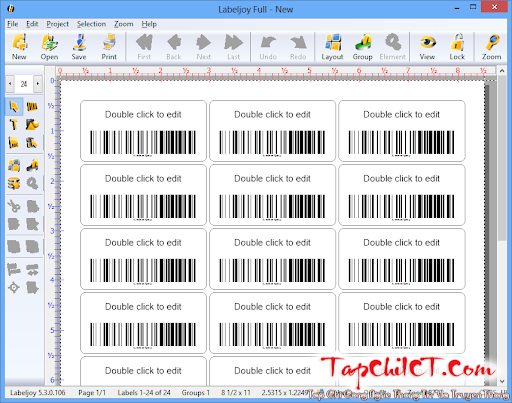The image size is (512, 403).
Task: Open the Zoom menu
Action: pos(124,24)
